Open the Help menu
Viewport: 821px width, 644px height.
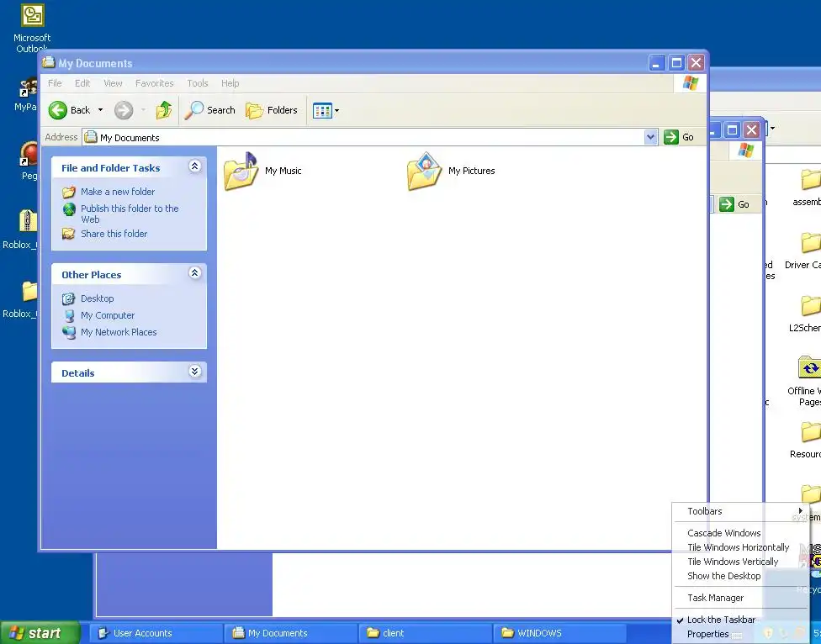tap(230, 83)
